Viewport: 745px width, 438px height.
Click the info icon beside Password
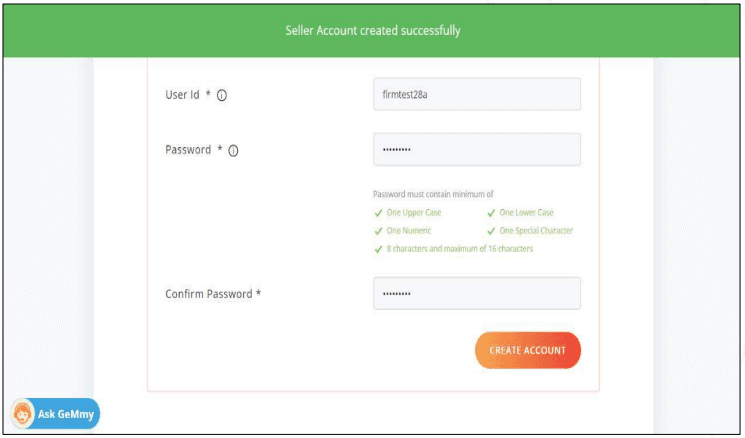[233, 151]
